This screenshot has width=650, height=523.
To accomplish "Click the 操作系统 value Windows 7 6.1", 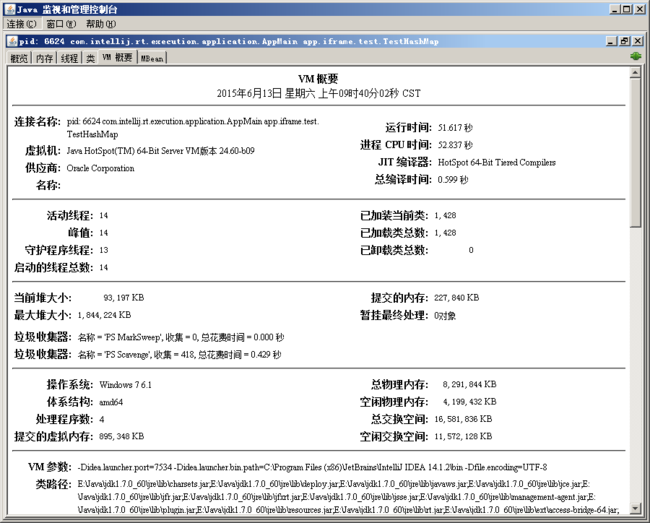I will pos(125,385).
